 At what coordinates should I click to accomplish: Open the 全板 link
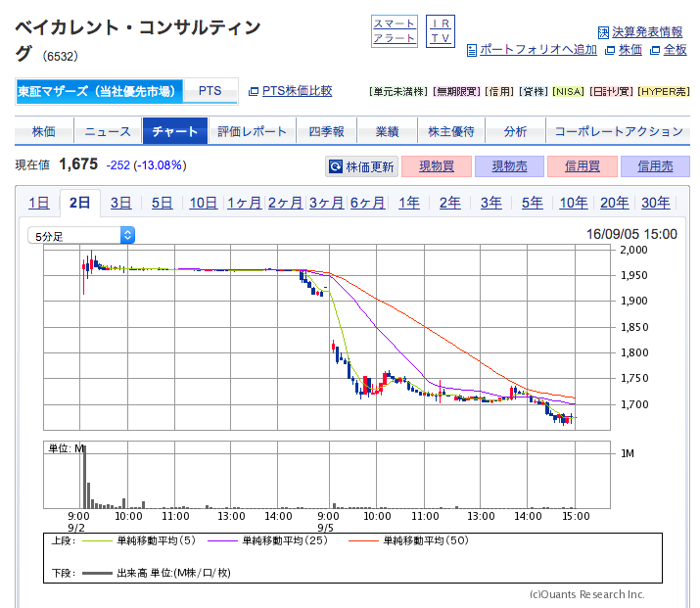(675, 50)
